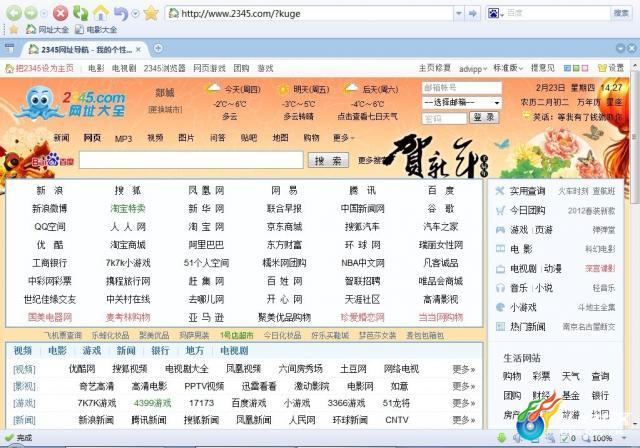Go to Home page via house icon
The image size is (640, 448).
tap(100, 13)
